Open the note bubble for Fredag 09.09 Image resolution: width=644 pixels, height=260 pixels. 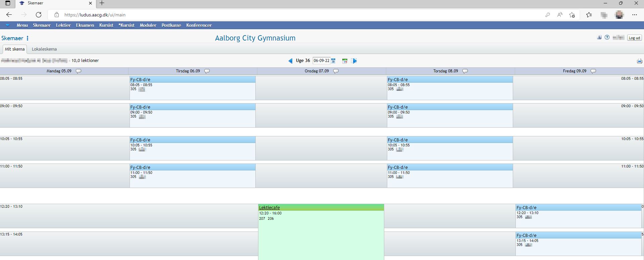coord(593,71)
